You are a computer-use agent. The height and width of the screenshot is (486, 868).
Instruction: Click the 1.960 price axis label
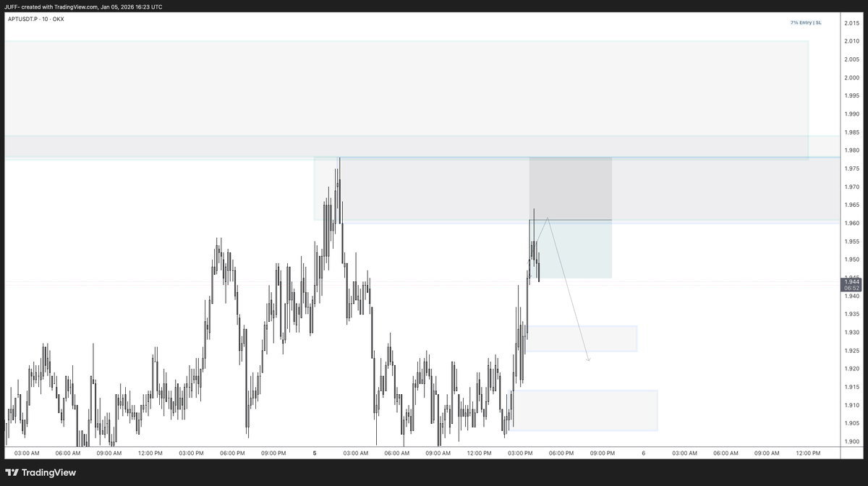pos(851,223)
